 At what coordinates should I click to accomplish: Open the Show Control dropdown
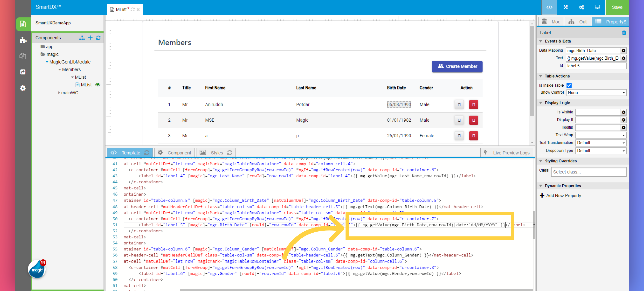coord(596,93)
